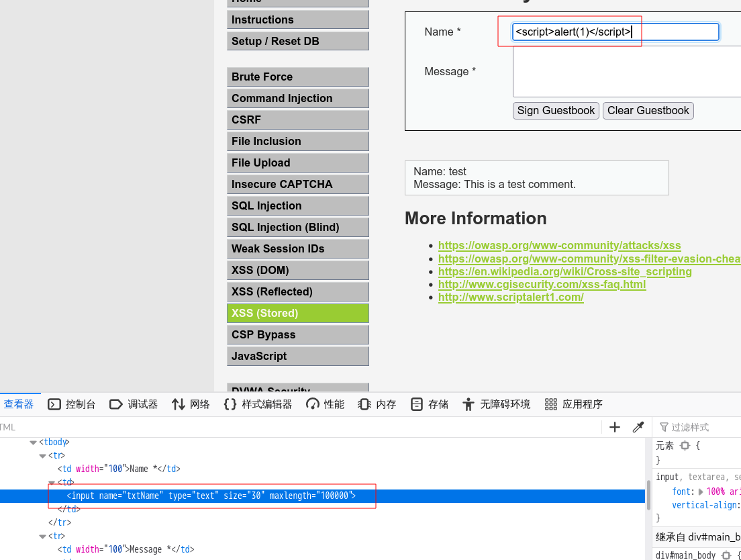Focus the Name text field
Screen dimensions: 741x560
[x=615, y=32]
